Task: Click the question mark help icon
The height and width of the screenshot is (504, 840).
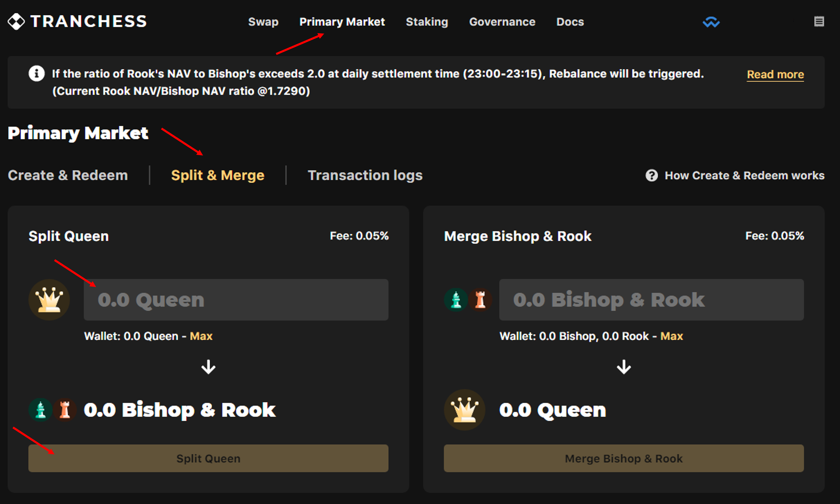Action: (651, 175)
